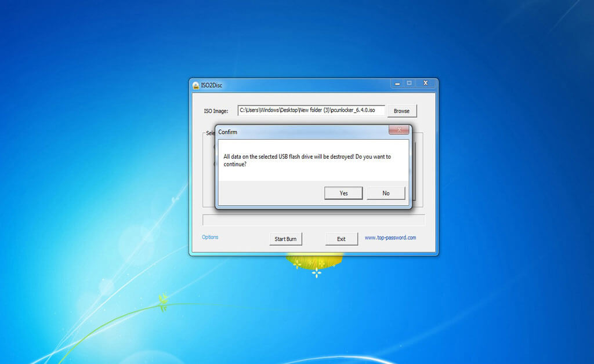Image resolution: width=594 pixels, height=364 pixels.
Task: Click Browse to choose an ISO file
Action: (401, 111)
